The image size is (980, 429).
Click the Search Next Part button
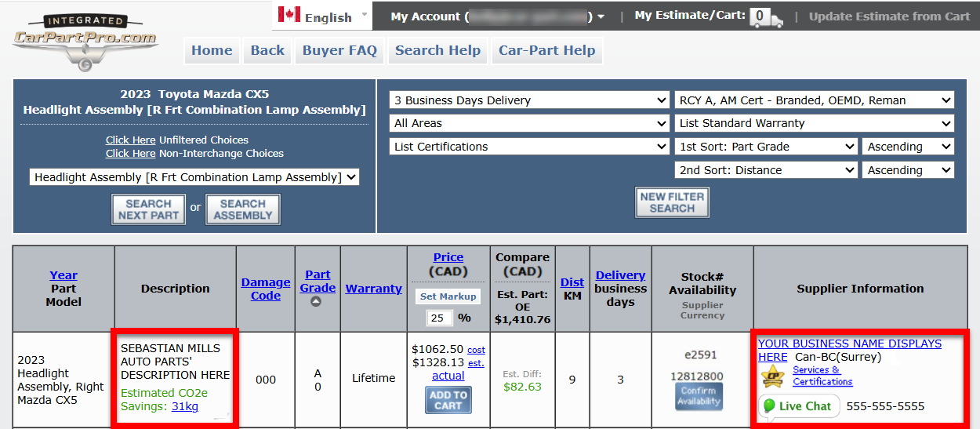pyautogui.click(x=149, y=209)
